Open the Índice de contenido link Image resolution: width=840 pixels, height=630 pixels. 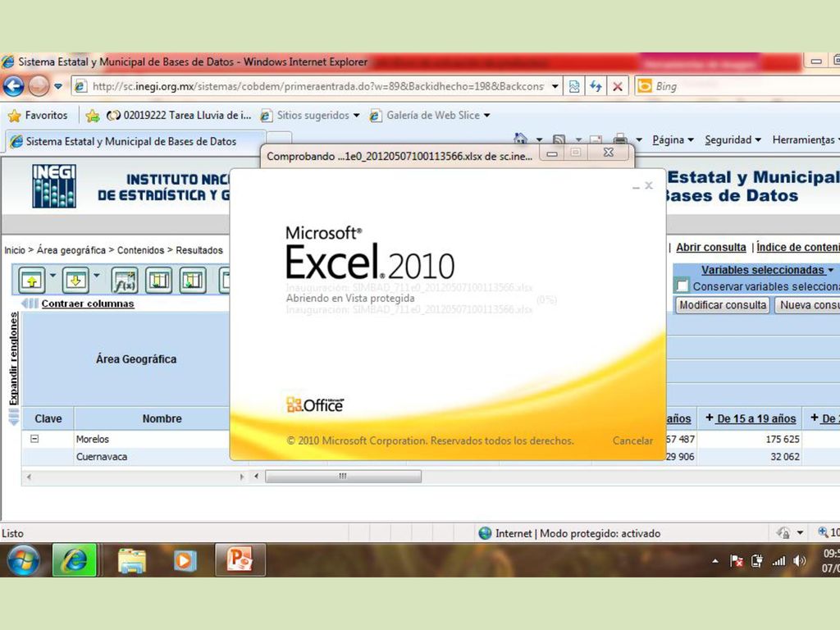pos(797,248)
